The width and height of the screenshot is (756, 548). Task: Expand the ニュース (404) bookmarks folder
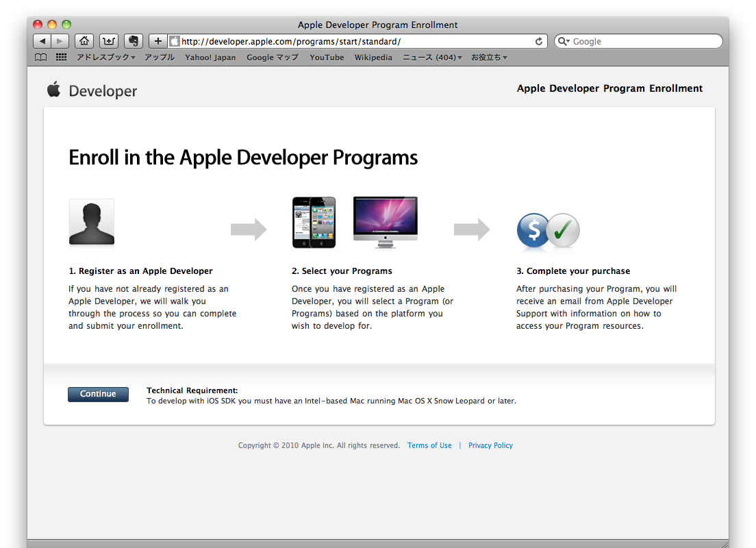pyautogui.click(x=431, y=58)
